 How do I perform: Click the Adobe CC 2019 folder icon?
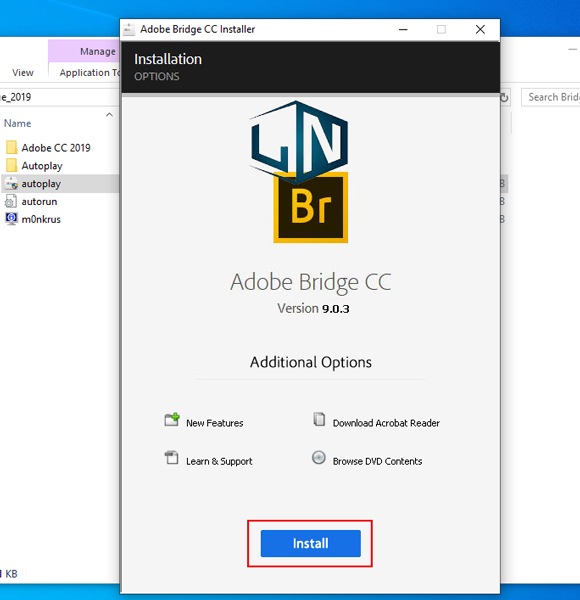[x=11, y=147]
